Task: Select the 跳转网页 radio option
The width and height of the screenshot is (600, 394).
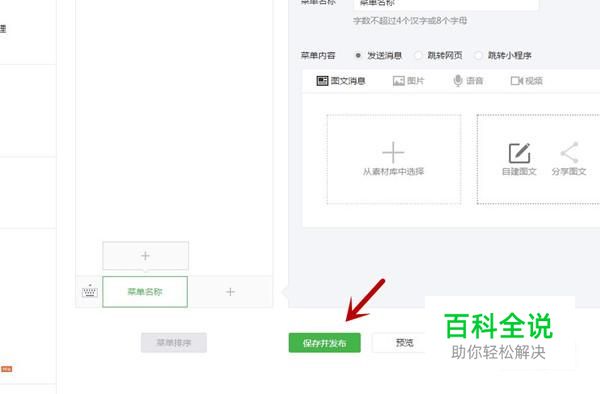Action: (x=418, y=55)
